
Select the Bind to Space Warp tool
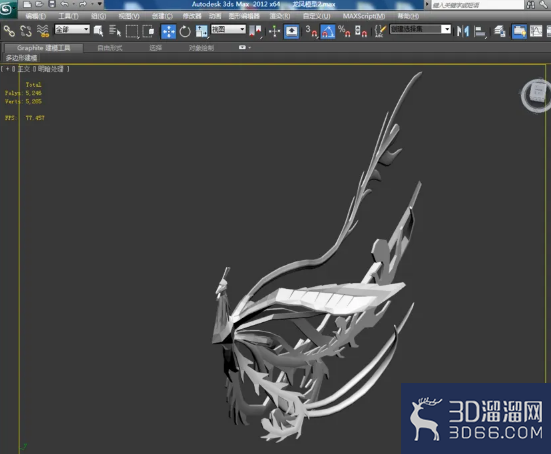(43, 31)
